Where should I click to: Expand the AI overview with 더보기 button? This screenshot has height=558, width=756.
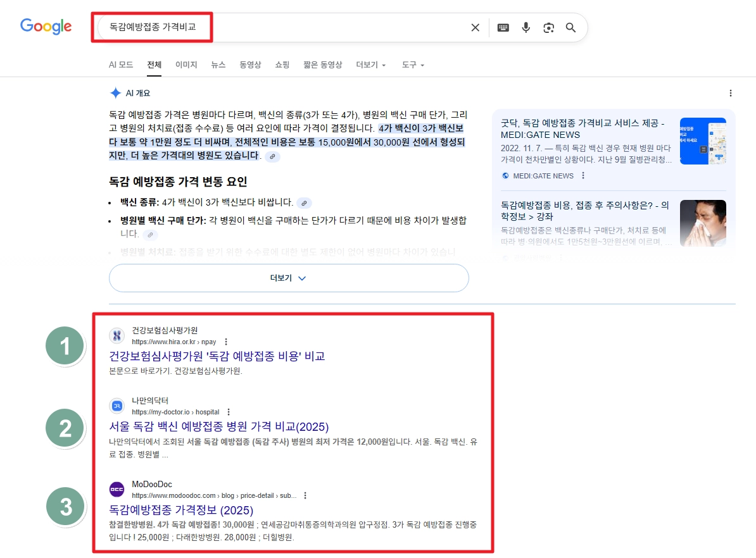(289, 278)
